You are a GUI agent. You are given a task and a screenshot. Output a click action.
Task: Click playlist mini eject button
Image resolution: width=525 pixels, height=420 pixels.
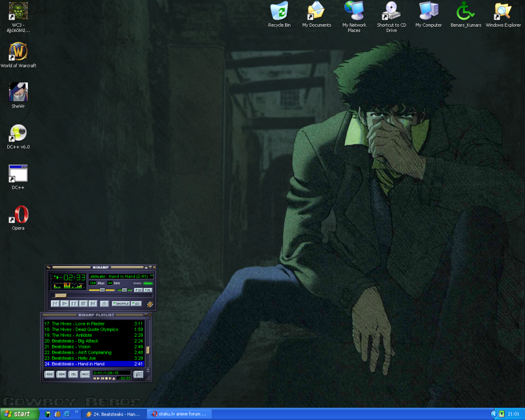(x=113, y=379)
